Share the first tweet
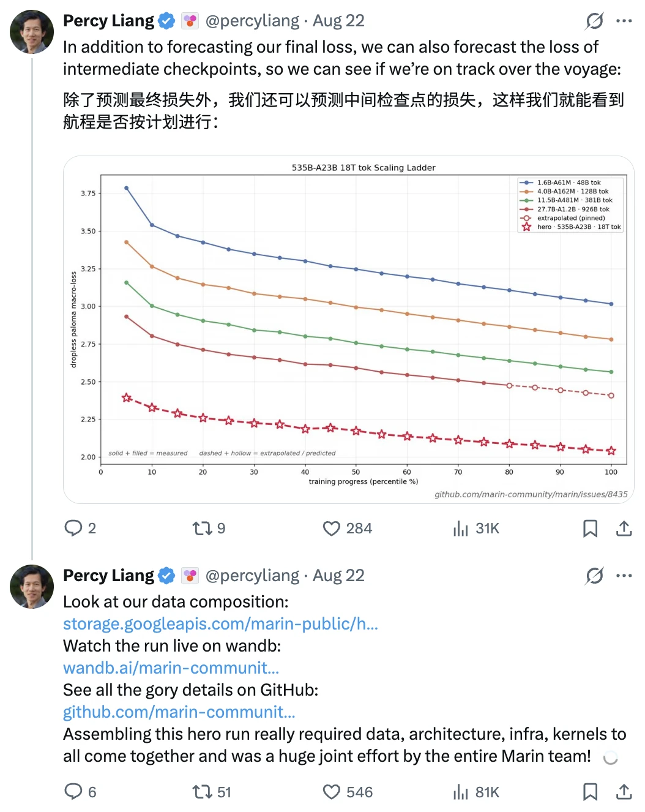The width and height of the screenshot is (645, 812). point(624,528)
